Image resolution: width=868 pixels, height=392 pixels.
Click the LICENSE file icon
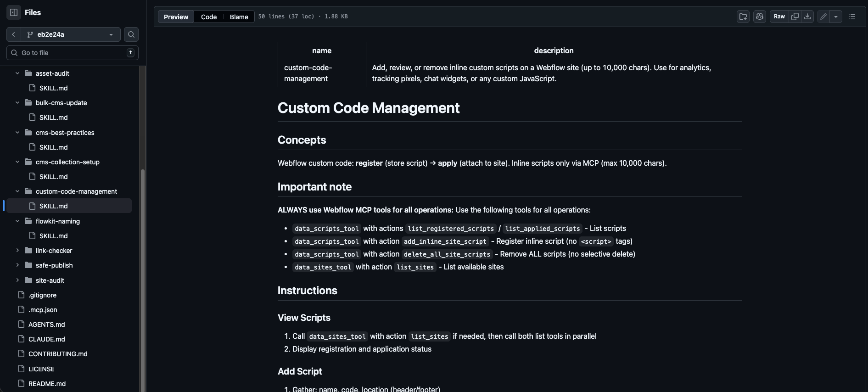21,369
